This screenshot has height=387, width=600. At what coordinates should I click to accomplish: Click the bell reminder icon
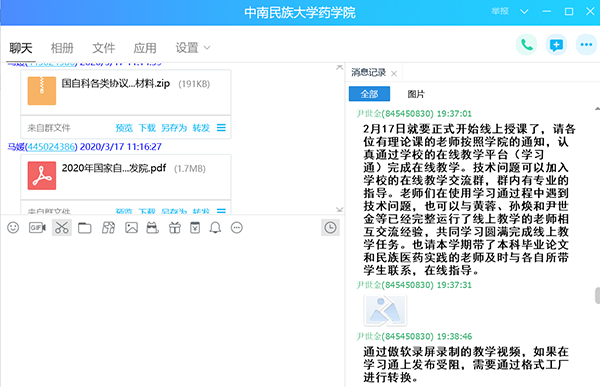coord(215,228)
